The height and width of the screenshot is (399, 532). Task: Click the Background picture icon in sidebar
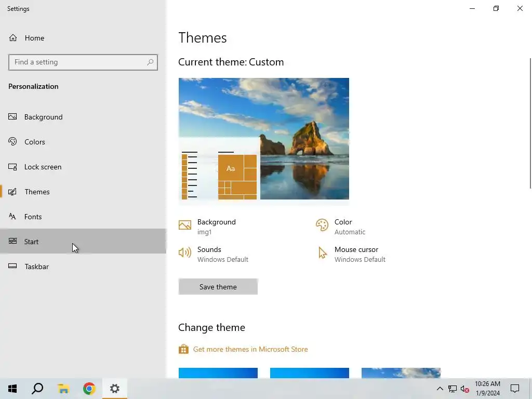[x=12, y=117]
